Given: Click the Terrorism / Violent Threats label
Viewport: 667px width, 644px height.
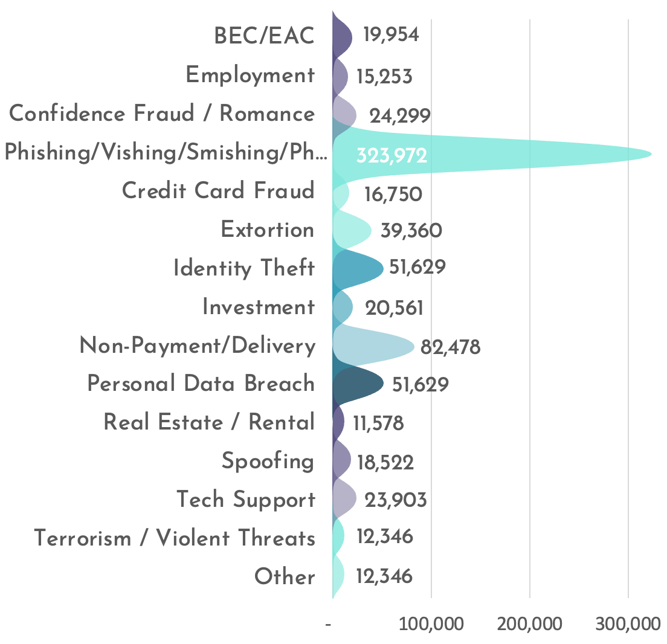Looking at the screenshot, I should pyautogui.click(x=175, y=538).
